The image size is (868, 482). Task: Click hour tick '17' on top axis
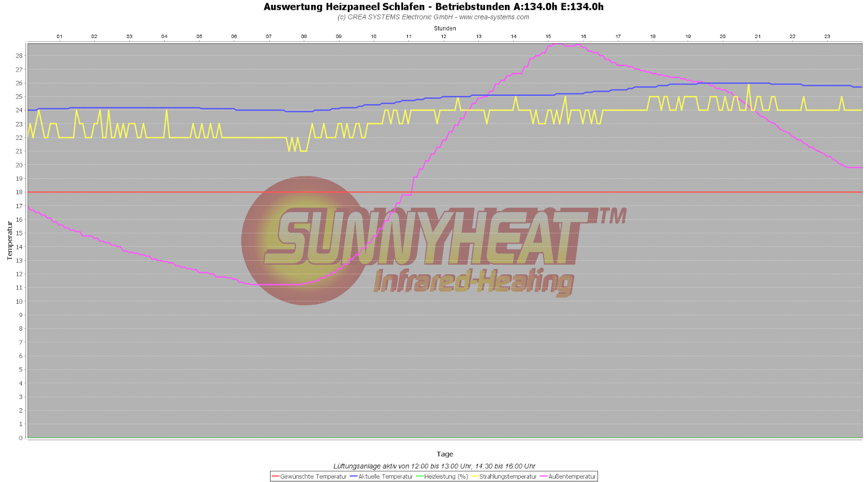coord(618,36)
